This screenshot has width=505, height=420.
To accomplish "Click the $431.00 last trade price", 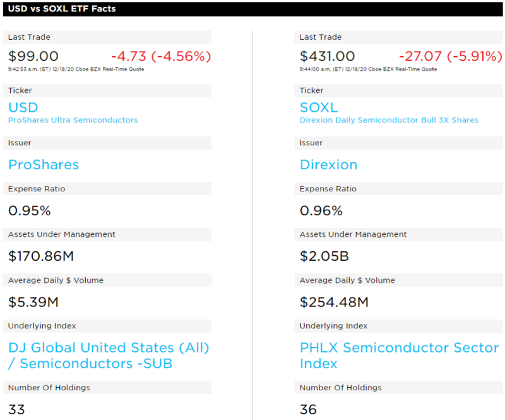I will (x=327, y=56).
